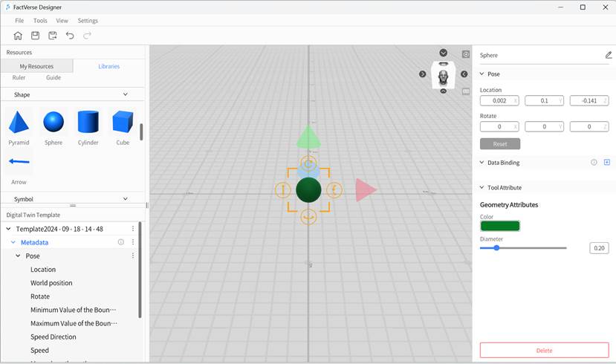Switch to Libraries tab
Screen dimensions: 616x364
[108, 66]
